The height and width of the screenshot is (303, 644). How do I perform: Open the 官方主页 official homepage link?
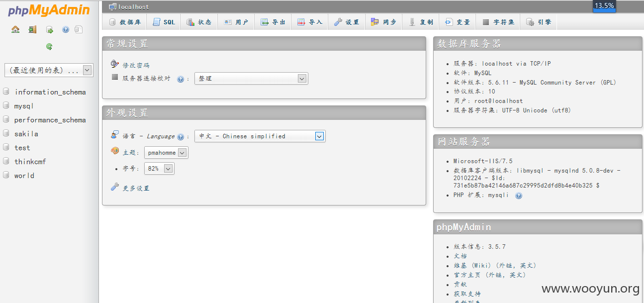489,275
